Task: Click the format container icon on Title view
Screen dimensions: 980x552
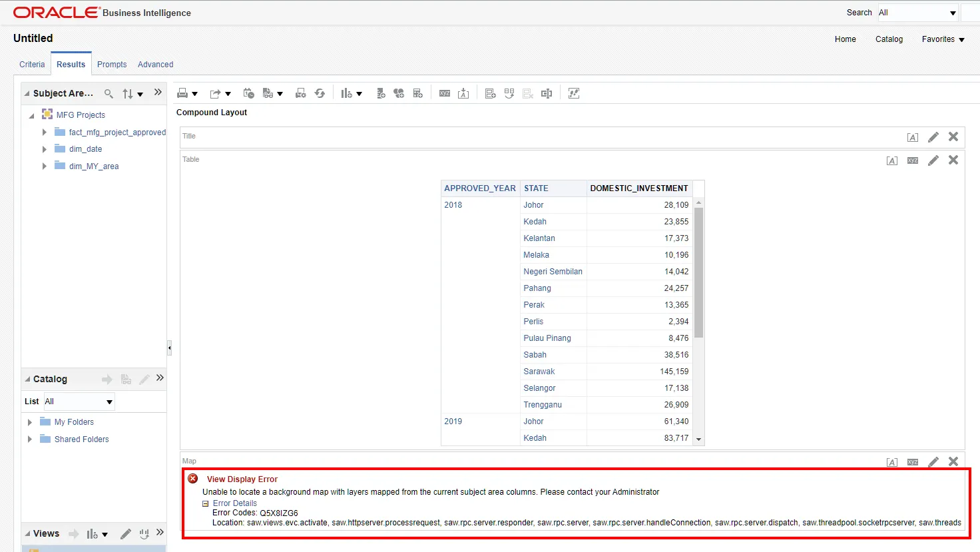Action: coord(913,137)
